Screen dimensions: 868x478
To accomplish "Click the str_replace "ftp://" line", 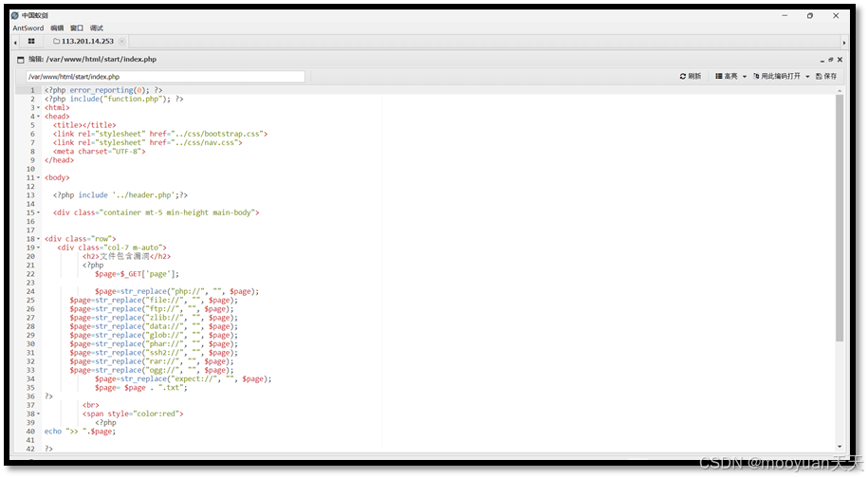I will coord(152,309).
